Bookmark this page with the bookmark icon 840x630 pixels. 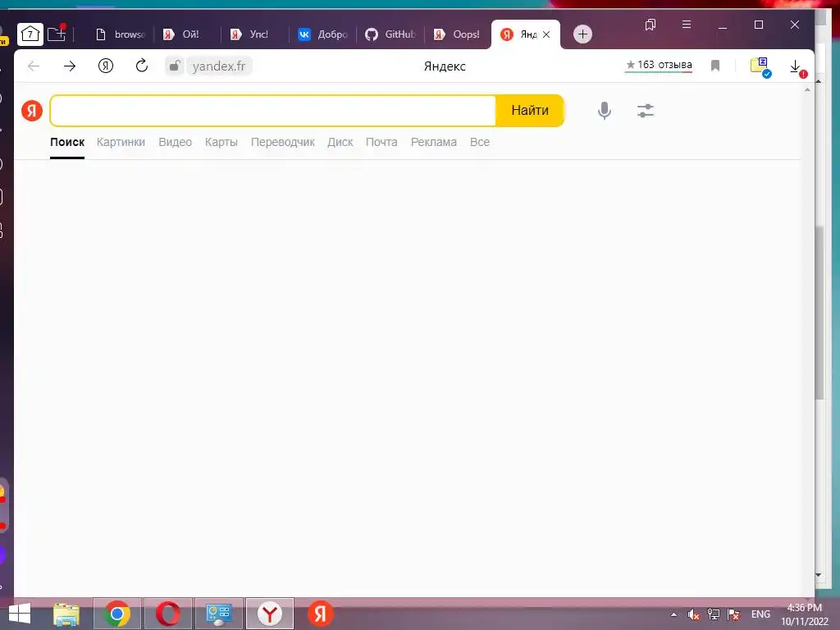coord(715,66)
